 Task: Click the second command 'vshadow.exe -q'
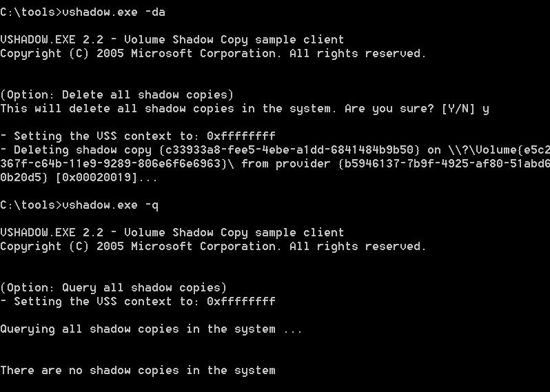pos(110,205)
